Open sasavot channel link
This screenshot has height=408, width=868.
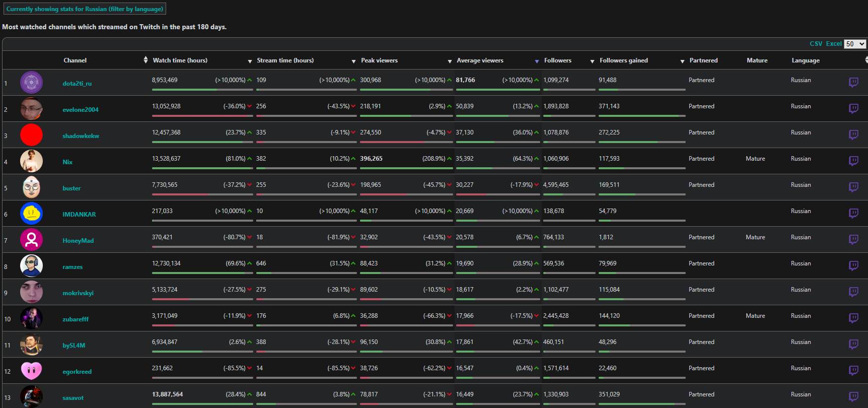click(x=73, y=398)
